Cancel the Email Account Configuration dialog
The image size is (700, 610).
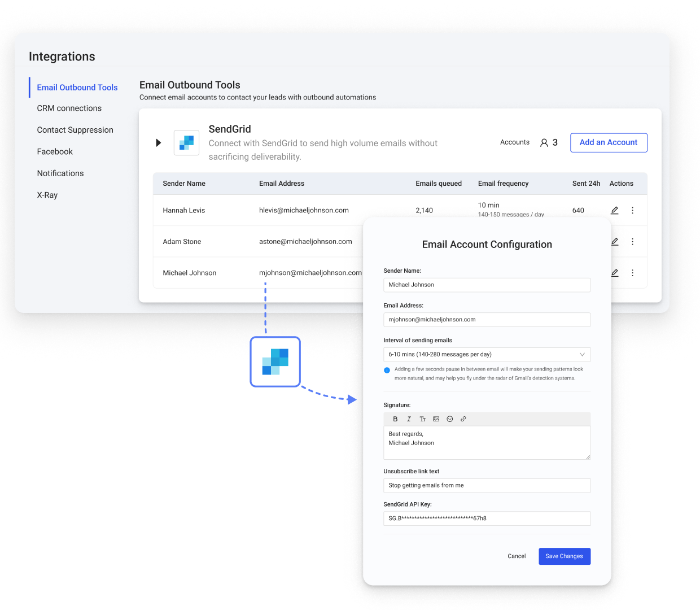click(517, 556)
